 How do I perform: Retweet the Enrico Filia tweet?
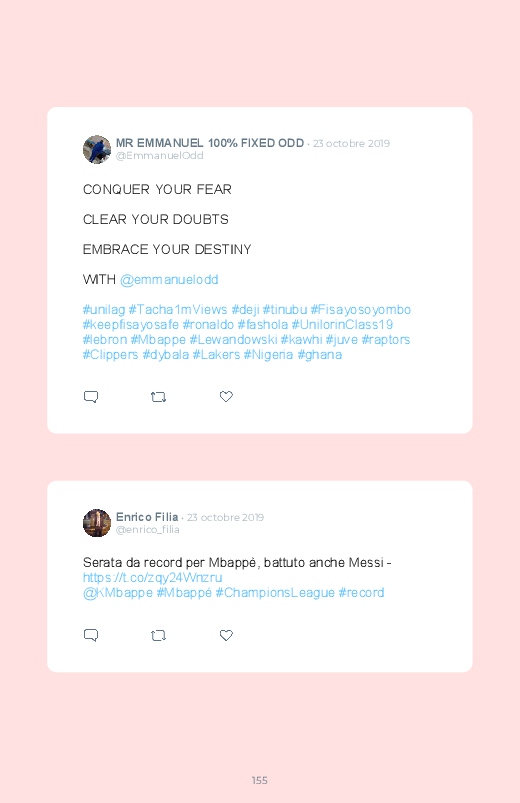coord(158,636)
